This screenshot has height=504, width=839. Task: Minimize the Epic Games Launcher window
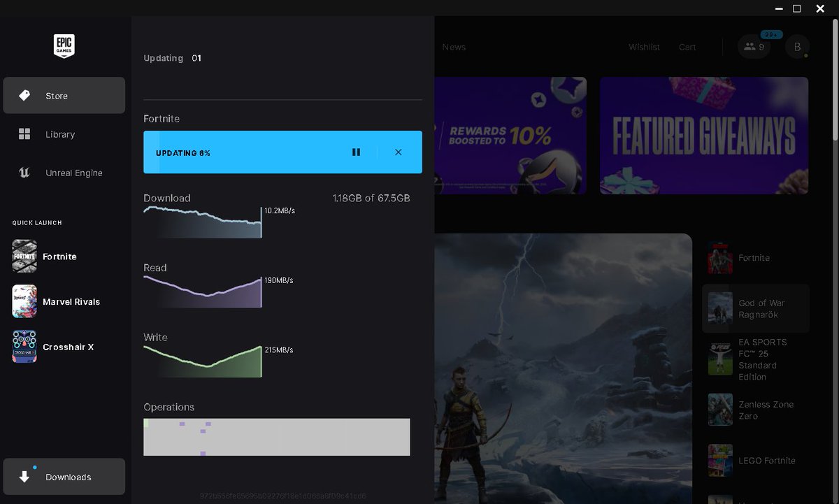tap(779, 8)
